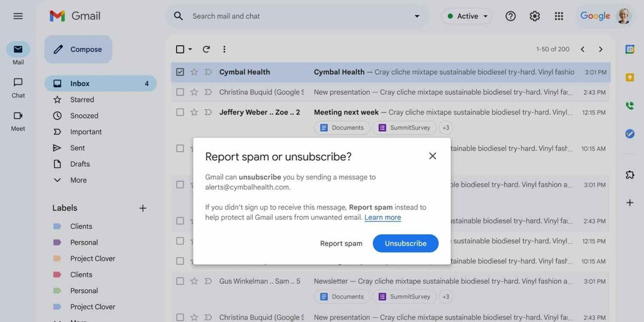Open SummitSurvey chip under Meeting next week

coord(404,128)
